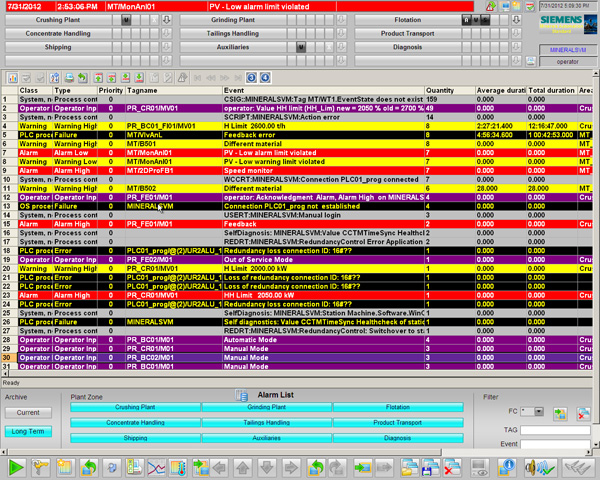Expand the Crushing Plant down arrow in overview

(x=166, y=19)
